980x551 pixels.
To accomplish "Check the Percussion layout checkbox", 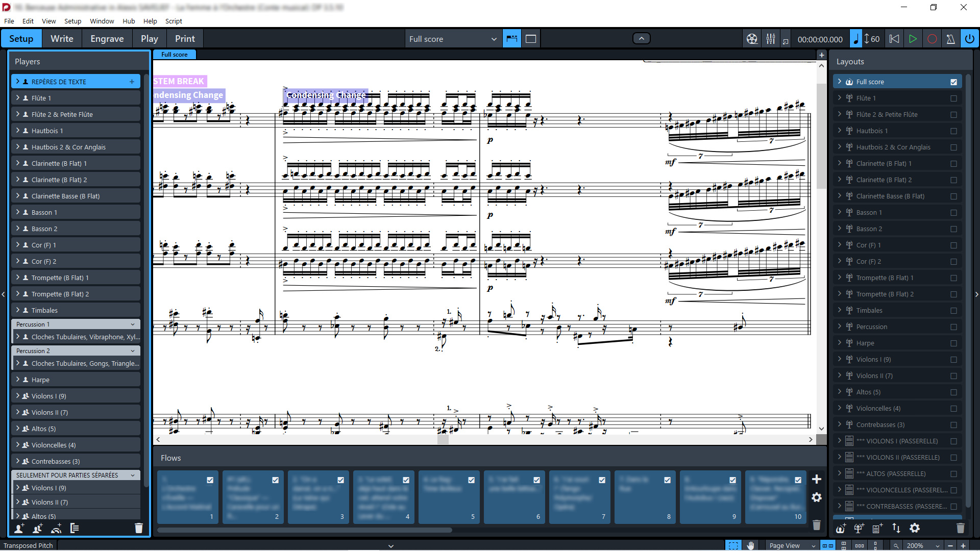I will 953,327.
